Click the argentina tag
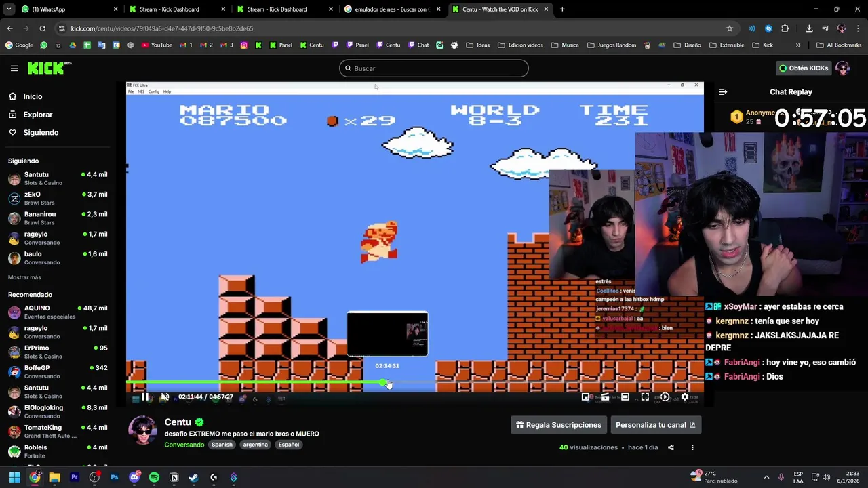The width and height of the screenshot is (868, 488). point(256,445)
